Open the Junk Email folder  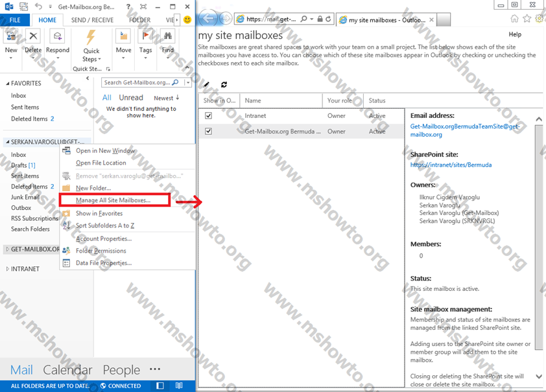(x=25, y=197)
